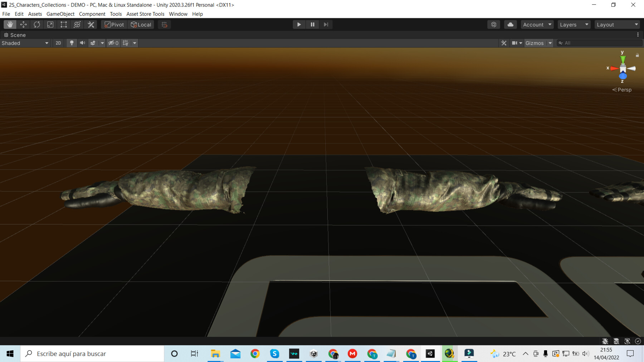Select the Rotate tool
This screenshot has width=644, height=362.
(x=37, y=24)
